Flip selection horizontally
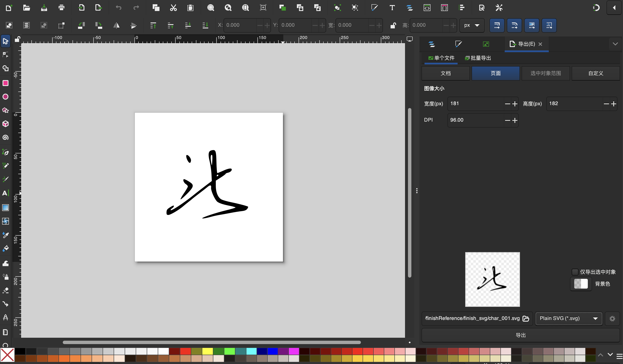 point(116,25)
